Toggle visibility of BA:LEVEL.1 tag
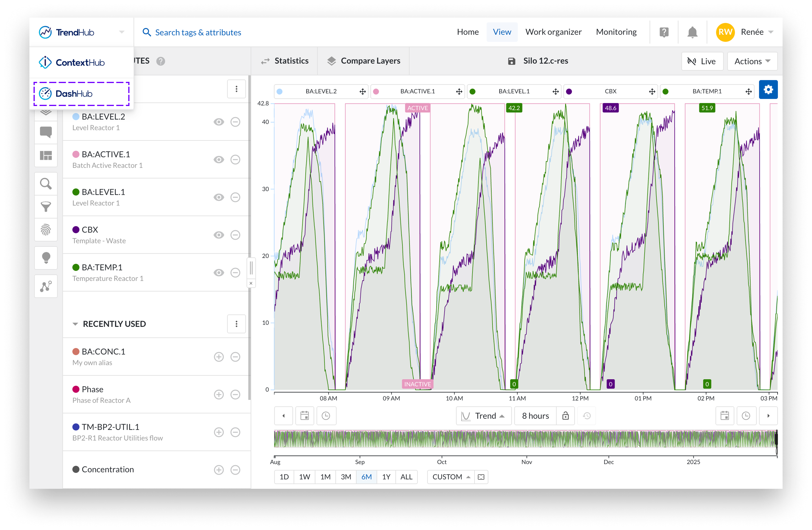The height and width of the screenshot is (530, 812). point(219,197)
